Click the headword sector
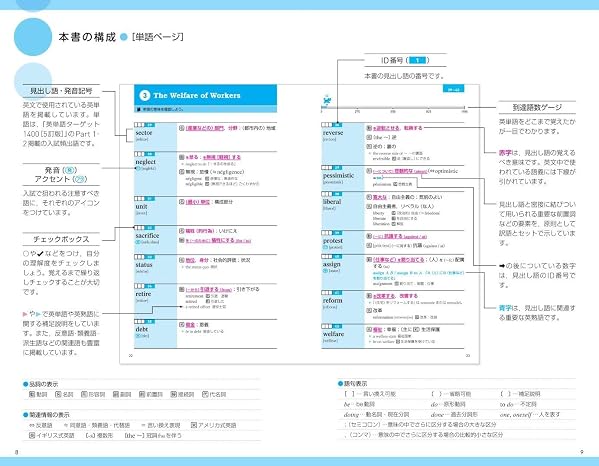 [x=144, y=133]
